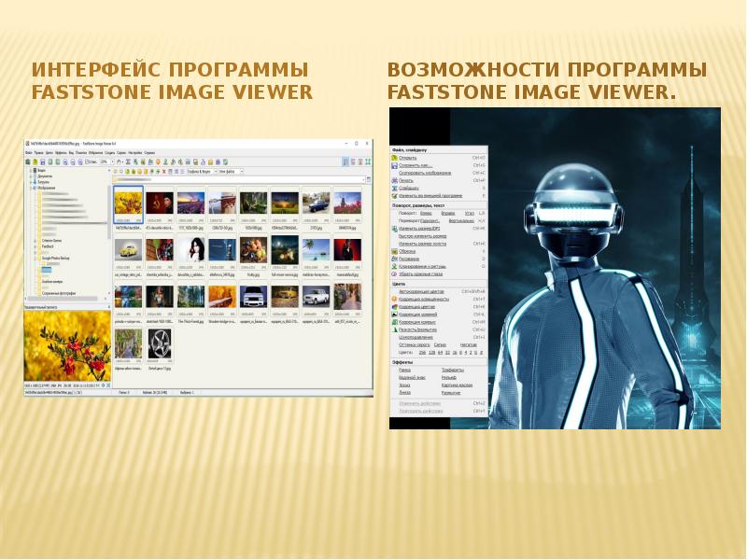Image resolution: width=747 pixels, height=560 pixels.
Task: Open the zoom percentage dropdown
Action: (x=112, y=161)
